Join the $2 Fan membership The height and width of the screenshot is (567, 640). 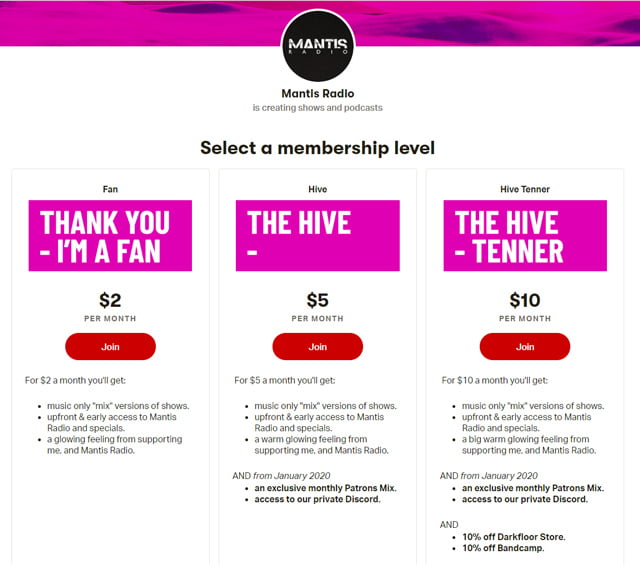110,347
